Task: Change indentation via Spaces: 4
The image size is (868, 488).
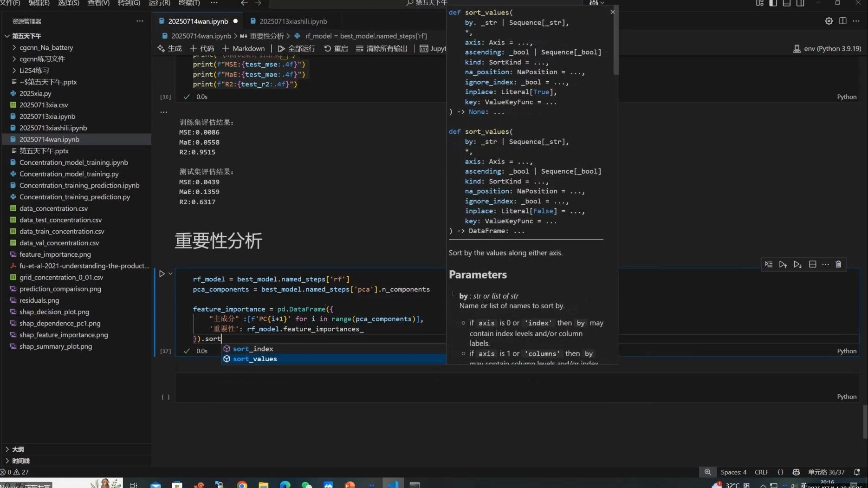Action: pyautogui.click(x=733, y=472)
